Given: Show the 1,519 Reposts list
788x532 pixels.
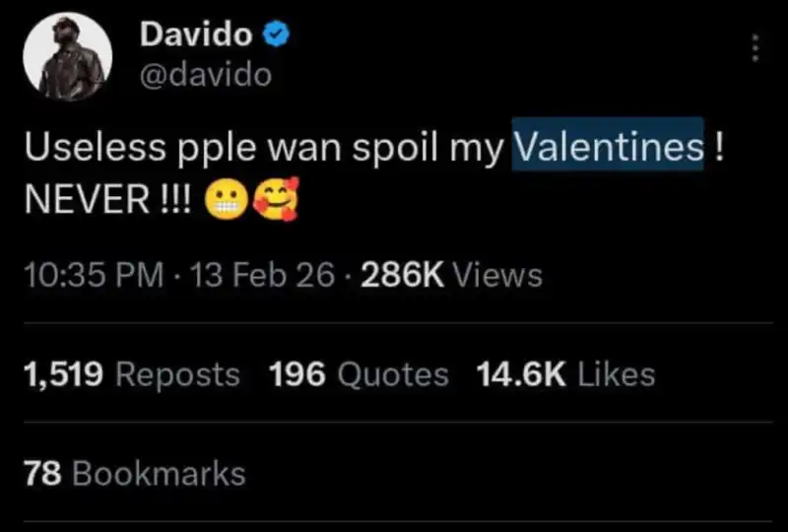Looking at the screenshot, I should pyautogui.click(x=131, y=374).
